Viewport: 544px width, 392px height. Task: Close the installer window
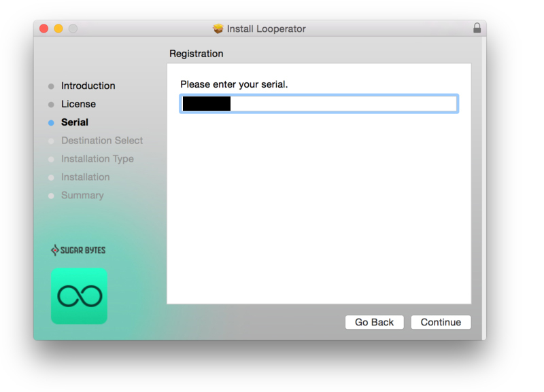[44, 29]
